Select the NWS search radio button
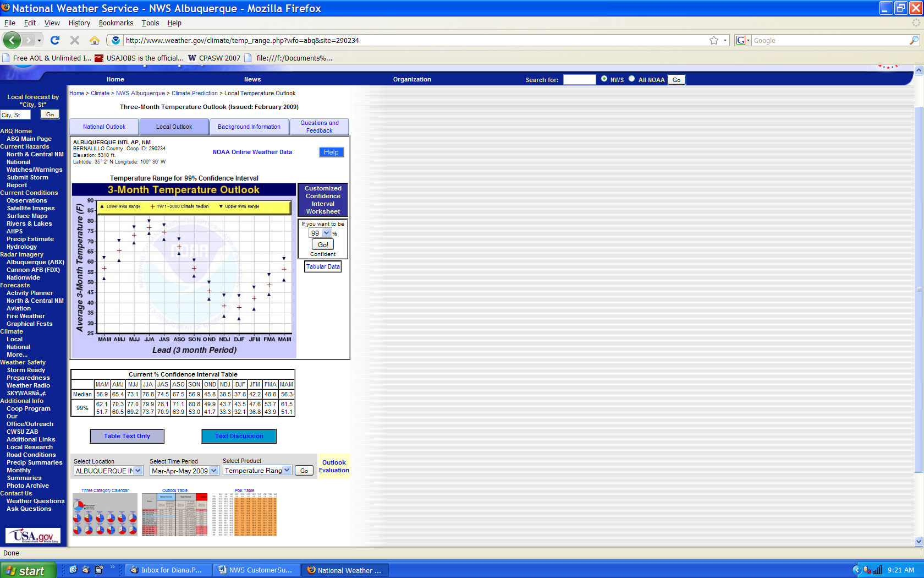Screen dimensions: 924x578 click(x=604, y=79)
